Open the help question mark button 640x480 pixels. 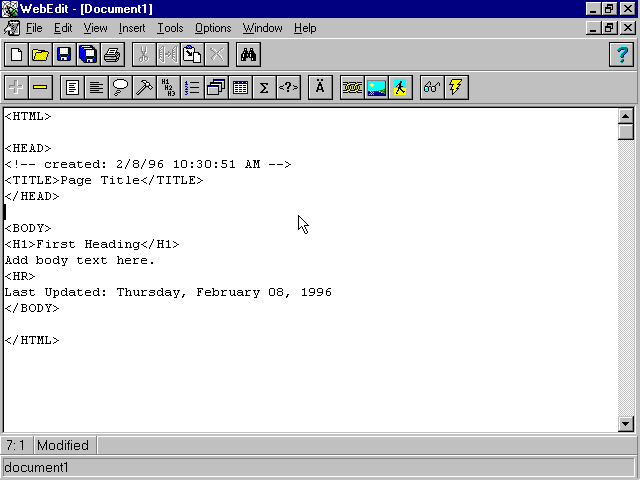(620, 55)
